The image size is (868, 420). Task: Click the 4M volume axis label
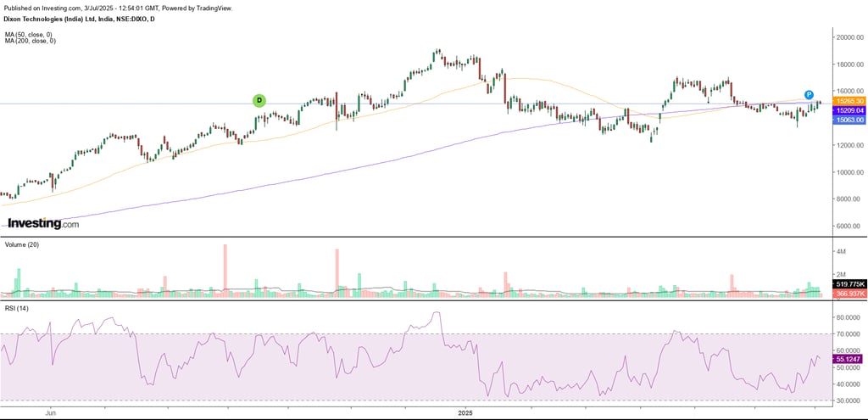point(841,251)
